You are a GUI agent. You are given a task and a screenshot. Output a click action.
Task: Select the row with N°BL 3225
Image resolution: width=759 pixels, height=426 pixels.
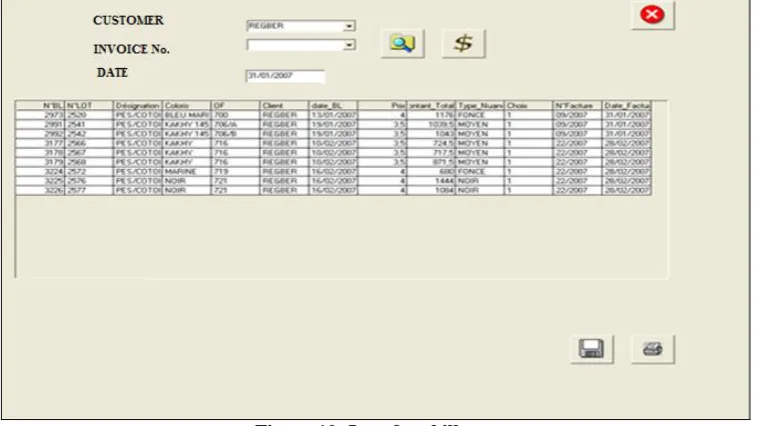(x=334, y=181)
